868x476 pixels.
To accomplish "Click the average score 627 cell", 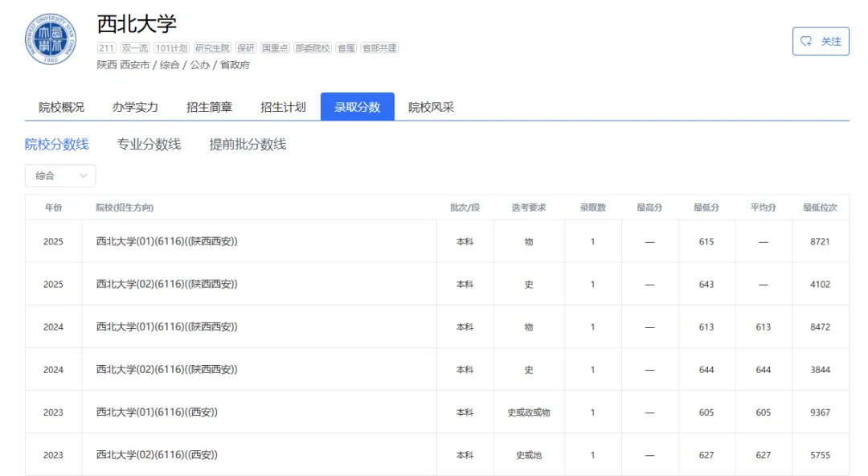I will click(764, 455).
